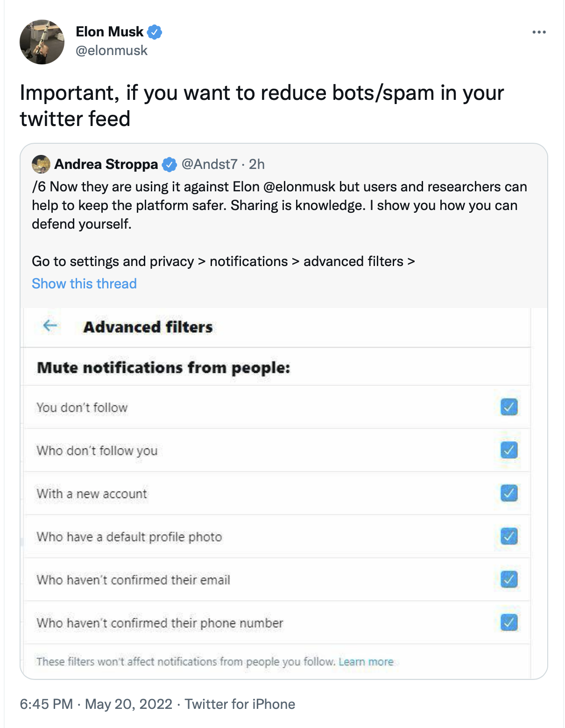Screen dimensions: 565x728
Task: Open the 'Show this thread' link
Action: click(x=84, y=284)
